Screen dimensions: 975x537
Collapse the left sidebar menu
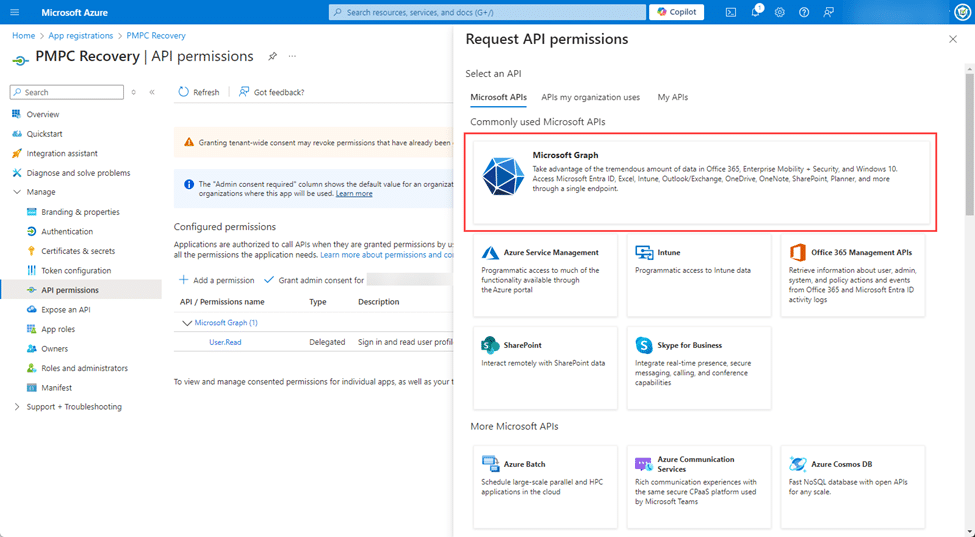tap(152, 92)
